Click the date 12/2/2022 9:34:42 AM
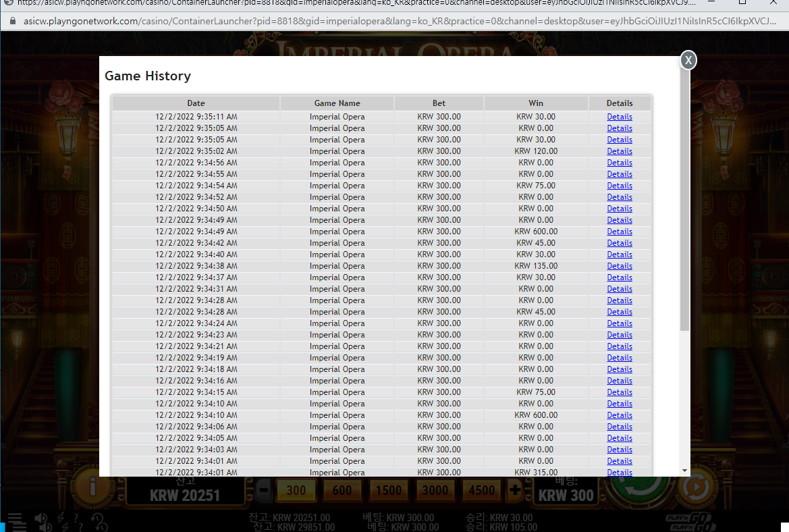The width and height of the screenshot is (789, 532). coord(196,243)
